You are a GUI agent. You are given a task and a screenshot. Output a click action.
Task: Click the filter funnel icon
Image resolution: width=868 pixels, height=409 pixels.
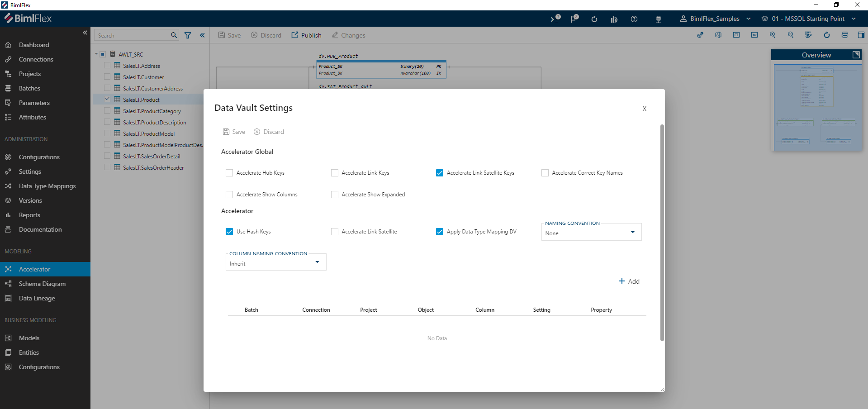pyautogui.click(x=188, y=35)
